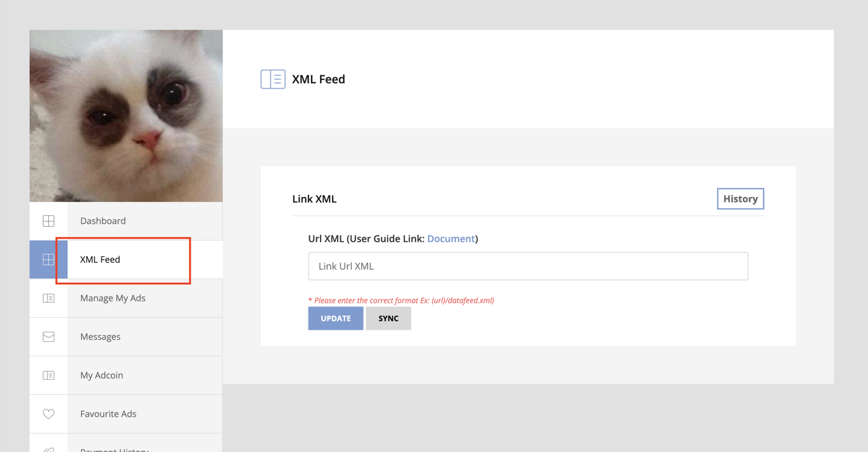868x452 pixels.
Task: Go to Manage My Ads
Action: [x=113, y=298]
